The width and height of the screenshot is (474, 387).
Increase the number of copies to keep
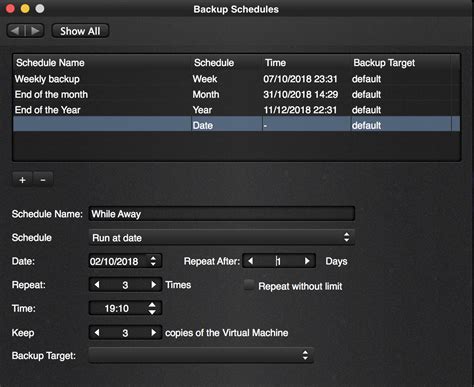point(153,332)
